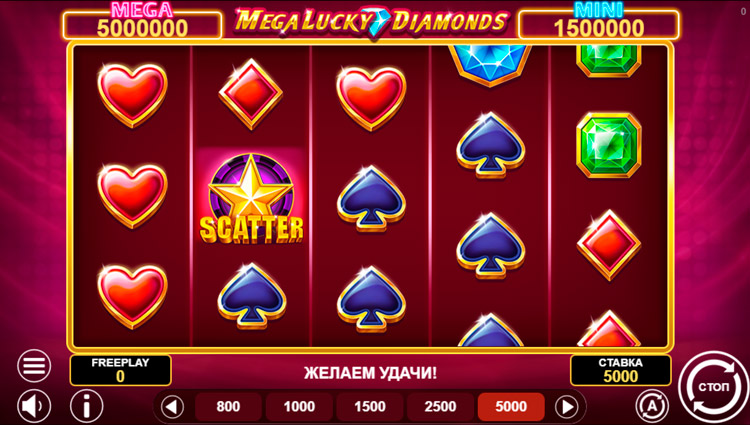Click the СТАВКА bet display box

[620, 370]
